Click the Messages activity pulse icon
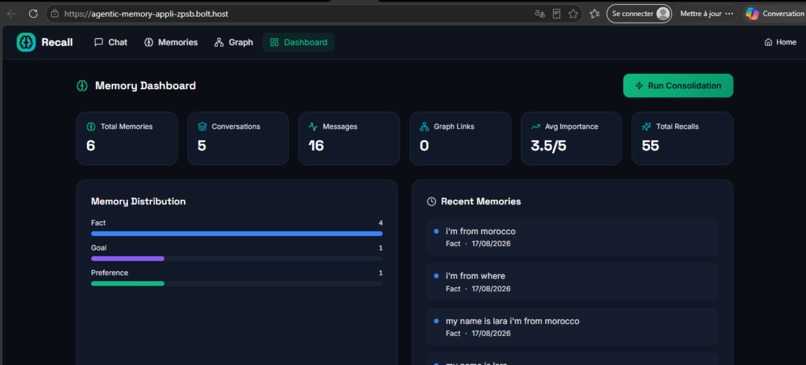 point(313,126)
